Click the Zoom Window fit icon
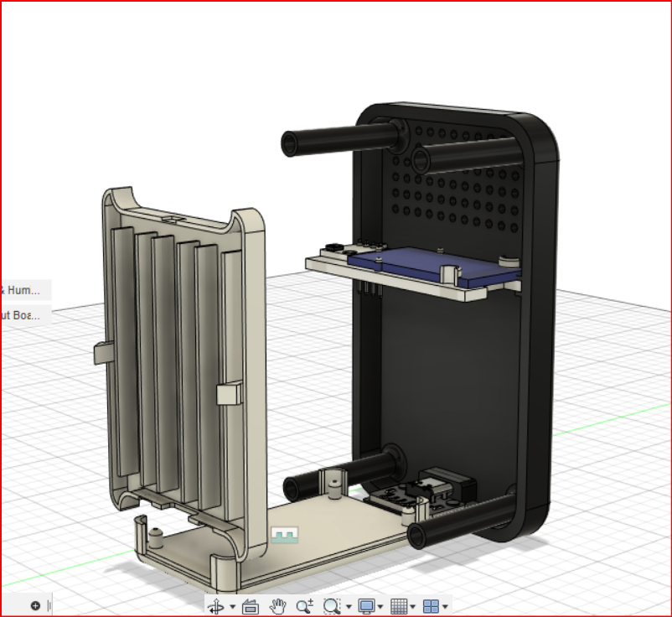The height and width of the screenshot is (617, 672). pyautogui.click(x=332, y=606)
